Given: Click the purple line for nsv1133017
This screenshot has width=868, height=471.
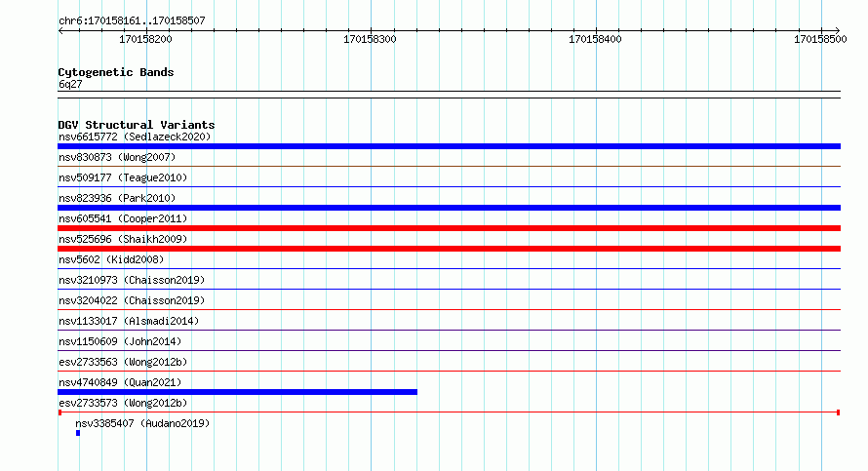Looking at the screenshot, I should pos(449,330).
